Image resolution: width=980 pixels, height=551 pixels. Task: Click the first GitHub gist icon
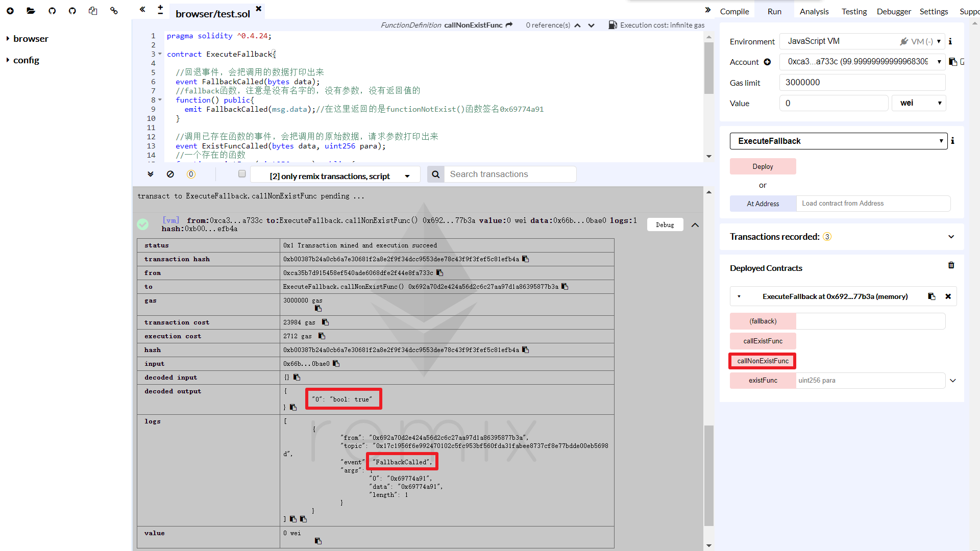click(x=52, y=11)
